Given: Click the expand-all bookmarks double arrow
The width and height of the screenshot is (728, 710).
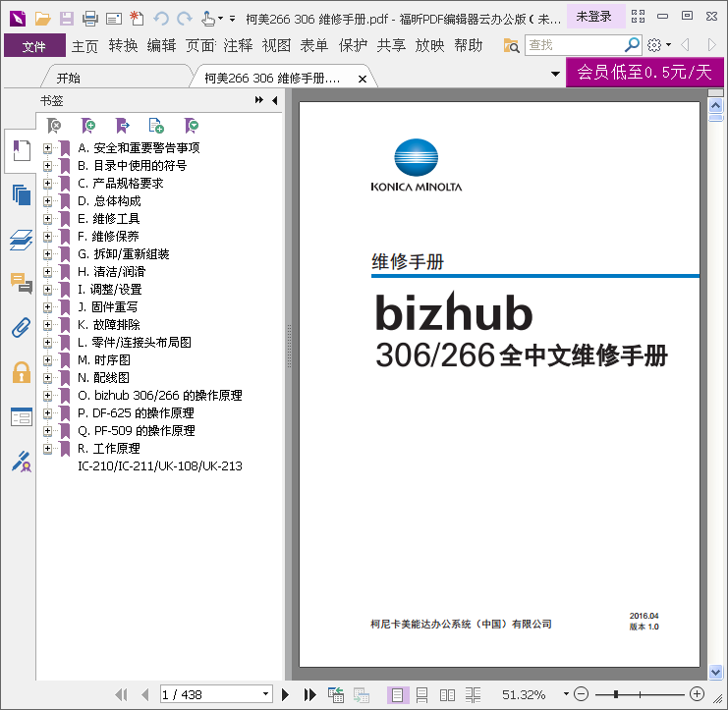Looking at the screenshot, I should coord(259,100).
